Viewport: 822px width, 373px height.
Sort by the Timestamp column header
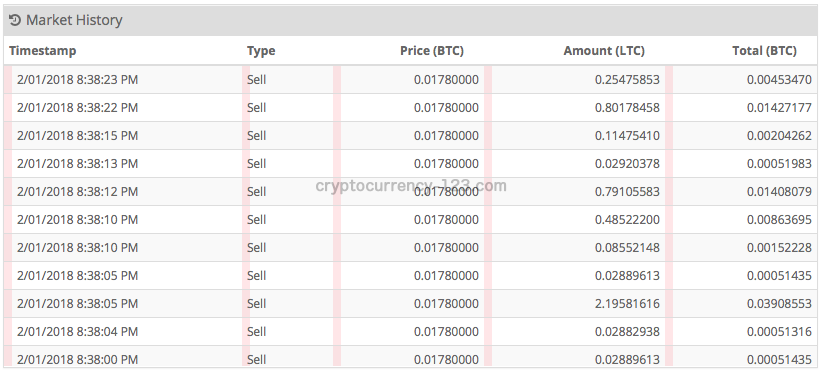42,51
